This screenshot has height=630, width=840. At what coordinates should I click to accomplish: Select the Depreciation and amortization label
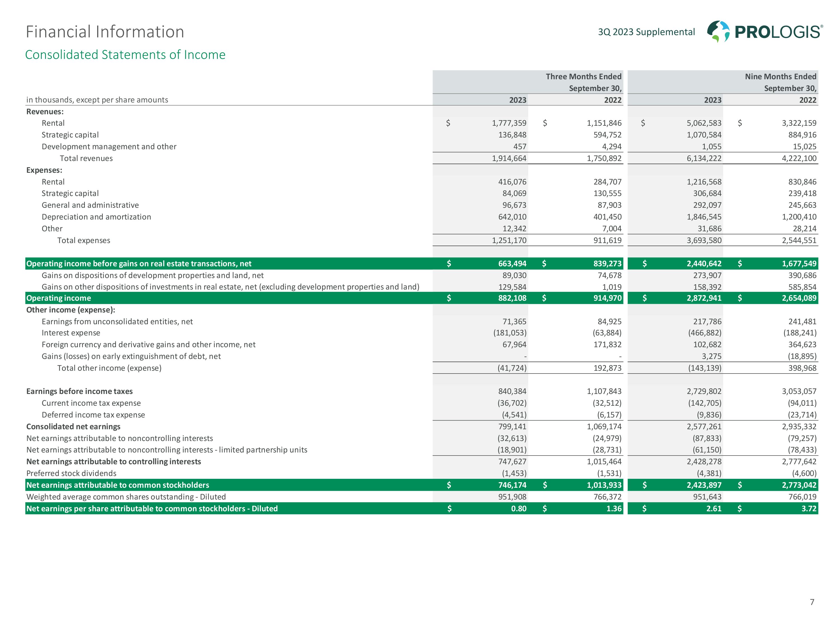(x=96, y=217)
